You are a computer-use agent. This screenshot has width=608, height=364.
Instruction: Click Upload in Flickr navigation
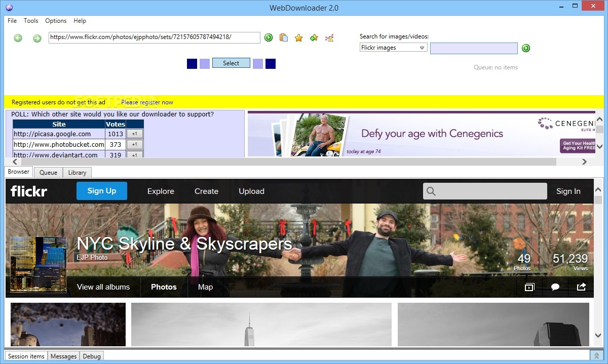(x=252, y=191)
